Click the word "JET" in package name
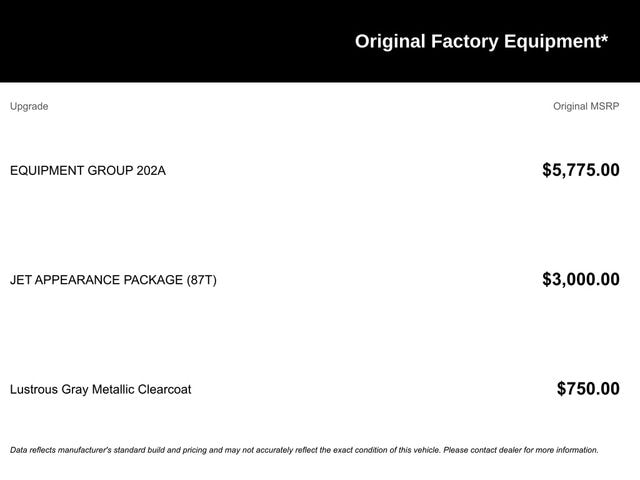Image resolution: width=640 pixels, height=480 pixels. (22, 280)
